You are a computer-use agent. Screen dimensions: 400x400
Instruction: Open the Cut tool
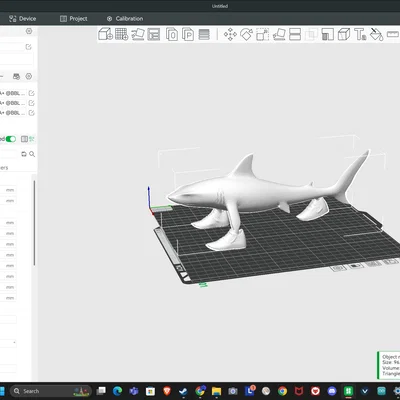pos(295,34)
